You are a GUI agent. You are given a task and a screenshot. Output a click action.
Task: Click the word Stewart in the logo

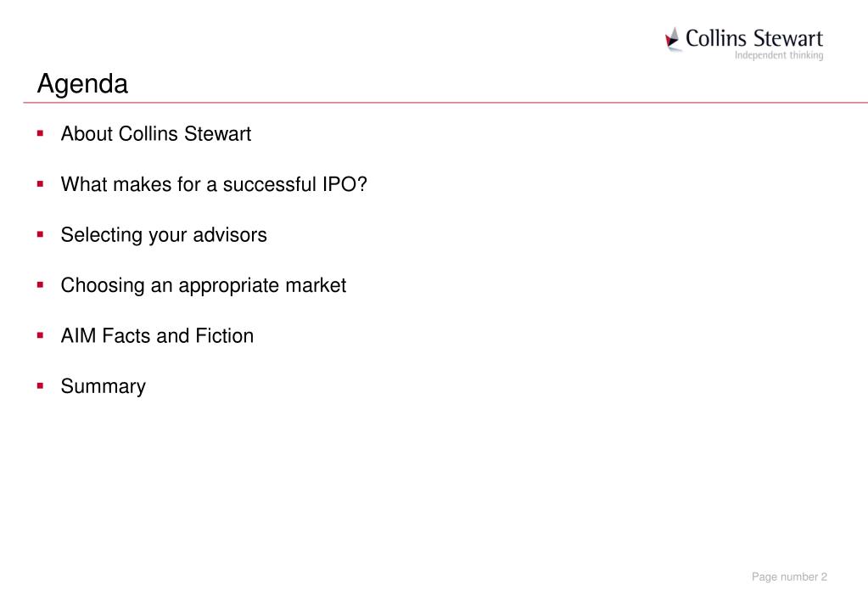pyautogui.click(x=788, y=38)
